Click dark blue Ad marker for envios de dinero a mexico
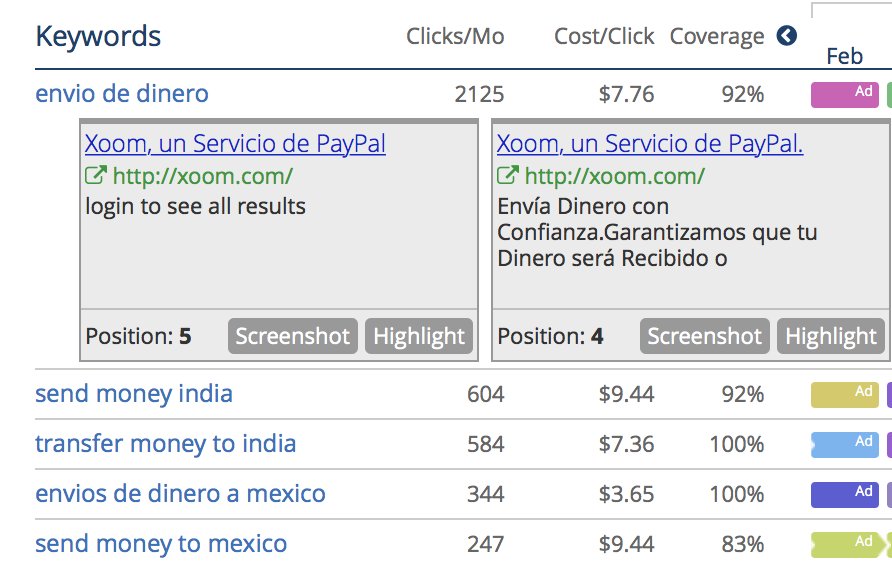The height and width of the screenshot is (568, 892). (x=844, y=494)
